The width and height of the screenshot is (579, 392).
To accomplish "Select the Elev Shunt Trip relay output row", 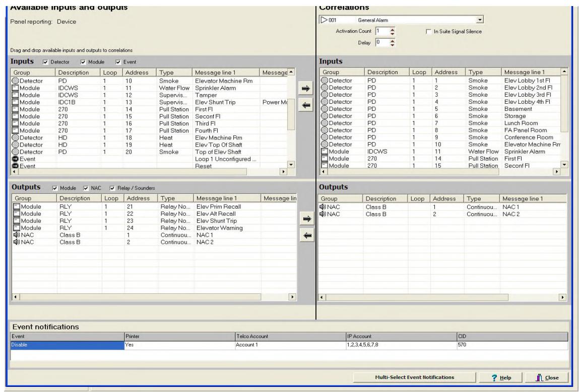I will tap(154, 221).
